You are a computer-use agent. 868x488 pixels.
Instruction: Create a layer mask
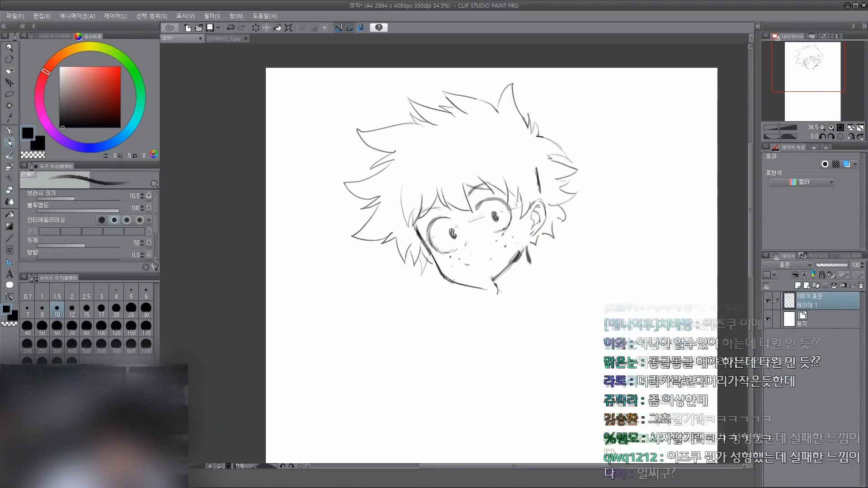coord(843,285)
